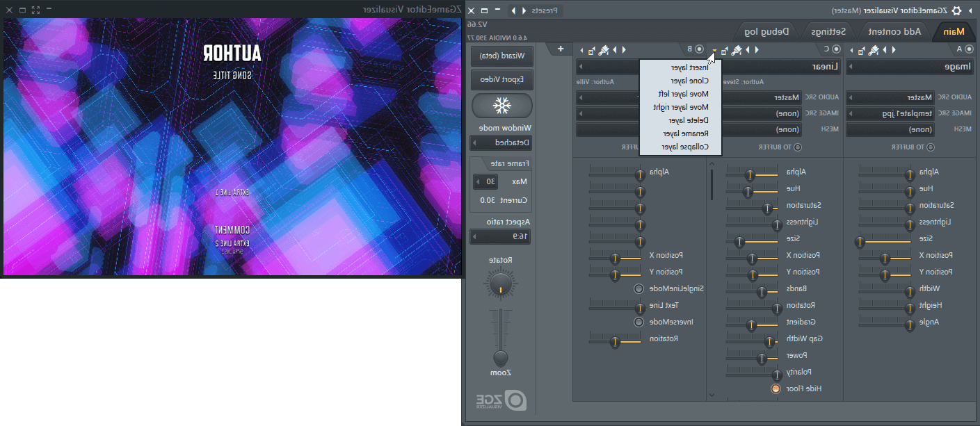Open the Settings tab
This screenshot has width=980, height=426.
click(829, 31)
